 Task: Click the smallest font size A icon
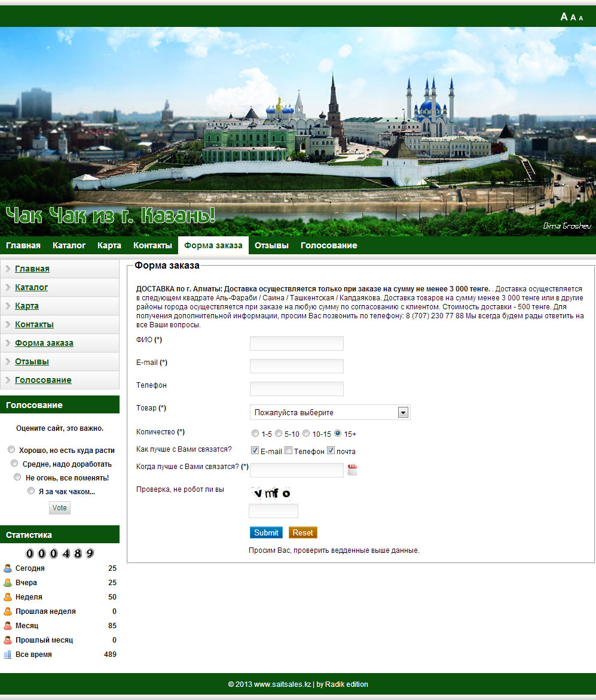tap(581, 18)
